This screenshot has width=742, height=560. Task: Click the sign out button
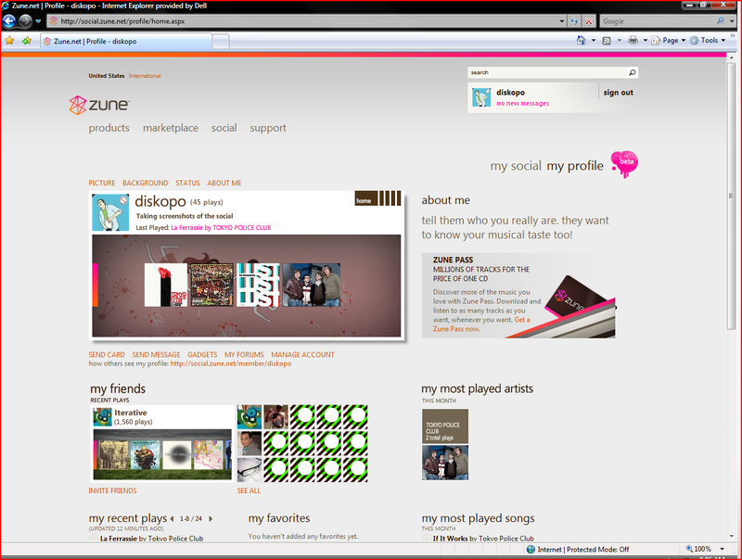618,93
